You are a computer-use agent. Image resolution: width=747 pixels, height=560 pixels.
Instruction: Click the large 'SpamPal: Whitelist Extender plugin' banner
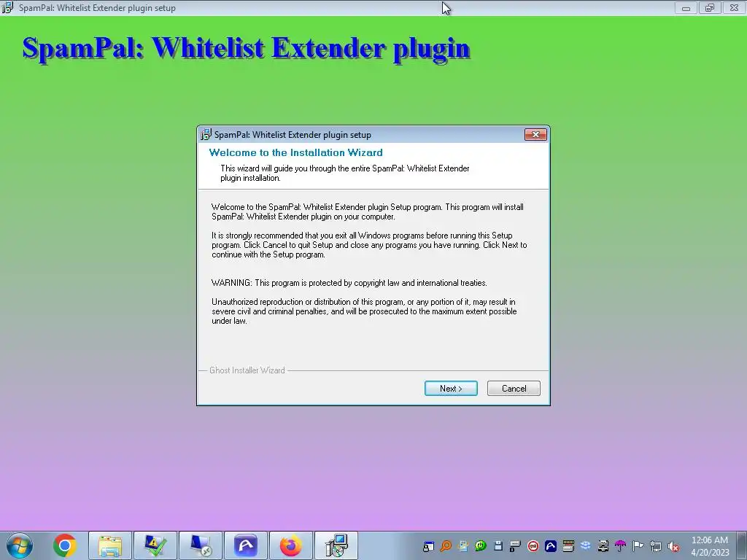(247, 49)
